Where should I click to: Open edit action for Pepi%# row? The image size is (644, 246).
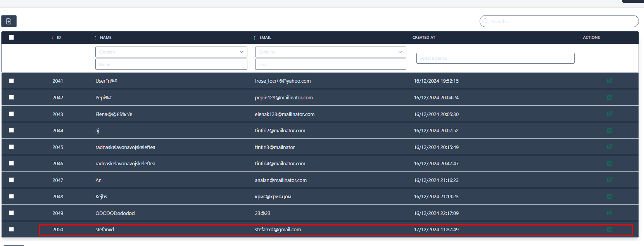(609, 97)
